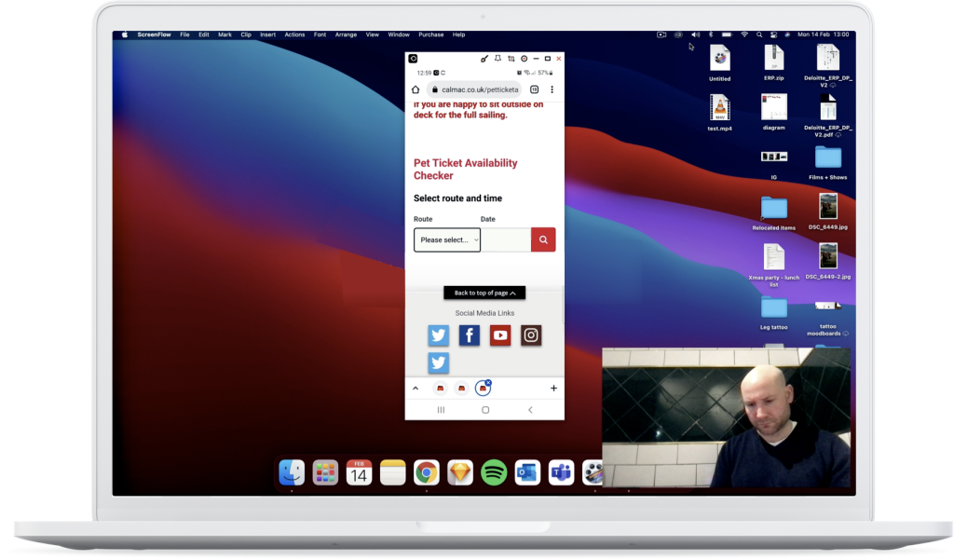Open Microsoft Teams from the Dock
The height and width of the screenshot is (560, 954).
point(561,472)
